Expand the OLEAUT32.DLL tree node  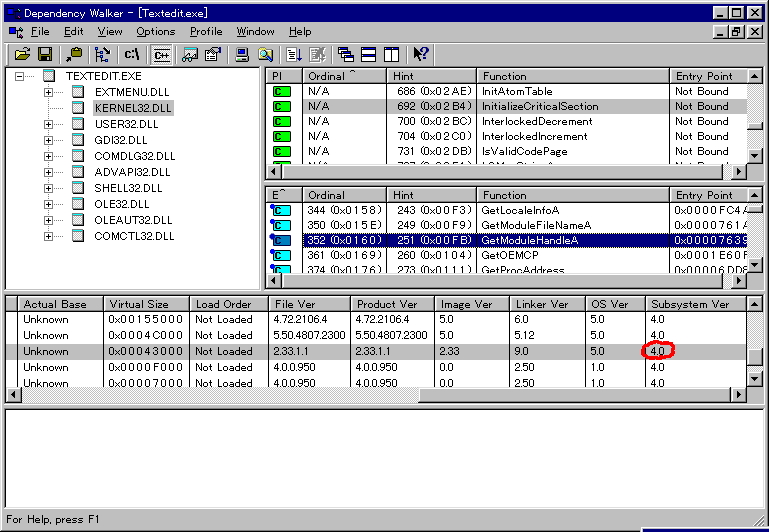[48, 220]
